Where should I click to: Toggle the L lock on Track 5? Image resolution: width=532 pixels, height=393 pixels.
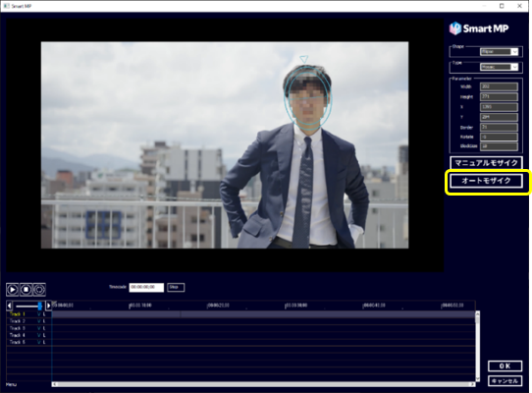pyautogui.click(x=44, y=342)
